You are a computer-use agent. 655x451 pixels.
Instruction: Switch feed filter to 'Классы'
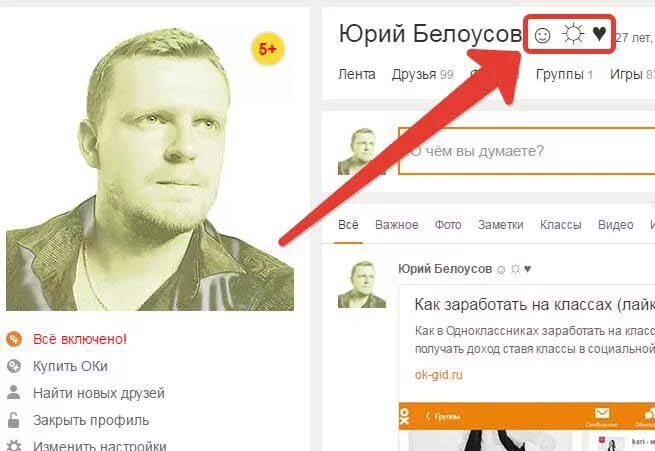(560, 225)
